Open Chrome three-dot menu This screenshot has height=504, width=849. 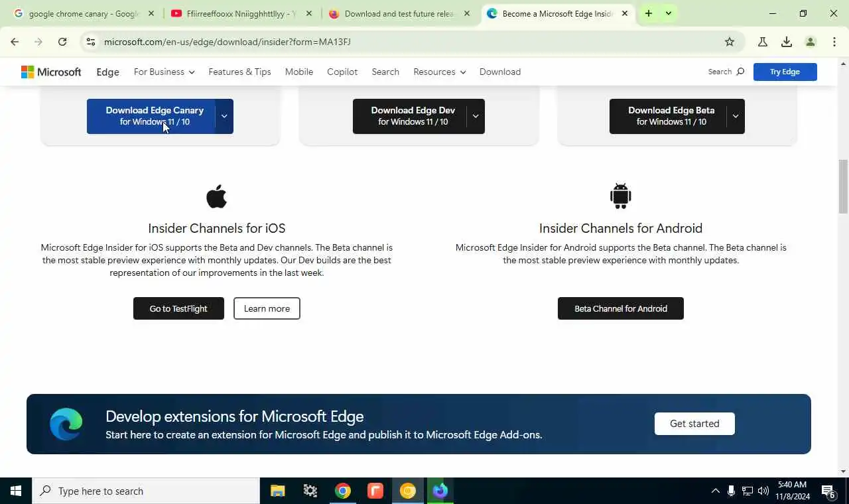click(834, 42)
